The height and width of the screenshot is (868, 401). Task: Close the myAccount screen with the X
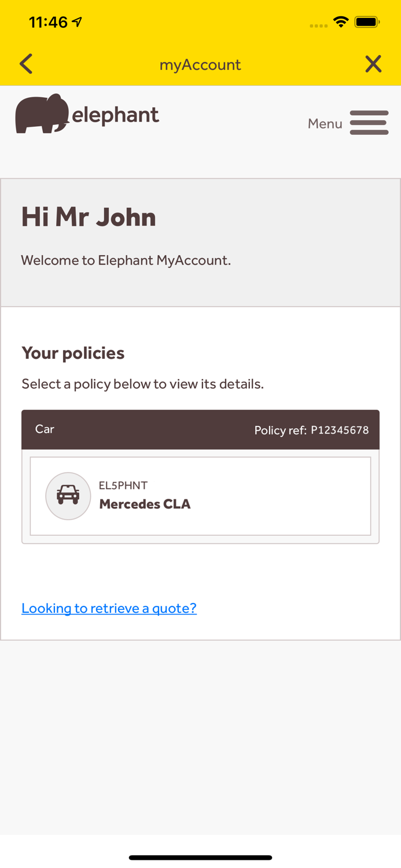(x=374, y=64)
